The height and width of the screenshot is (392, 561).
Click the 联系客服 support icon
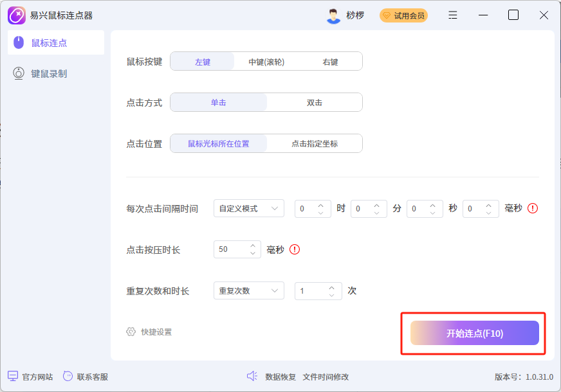(x=69, y=376)
